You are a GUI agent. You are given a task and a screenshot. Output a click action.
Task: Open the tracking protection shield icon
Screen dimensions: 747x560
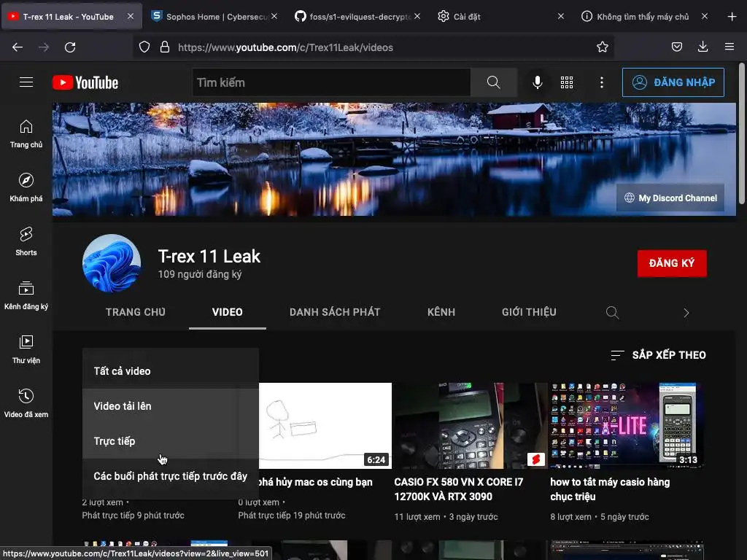pos(144,47)
